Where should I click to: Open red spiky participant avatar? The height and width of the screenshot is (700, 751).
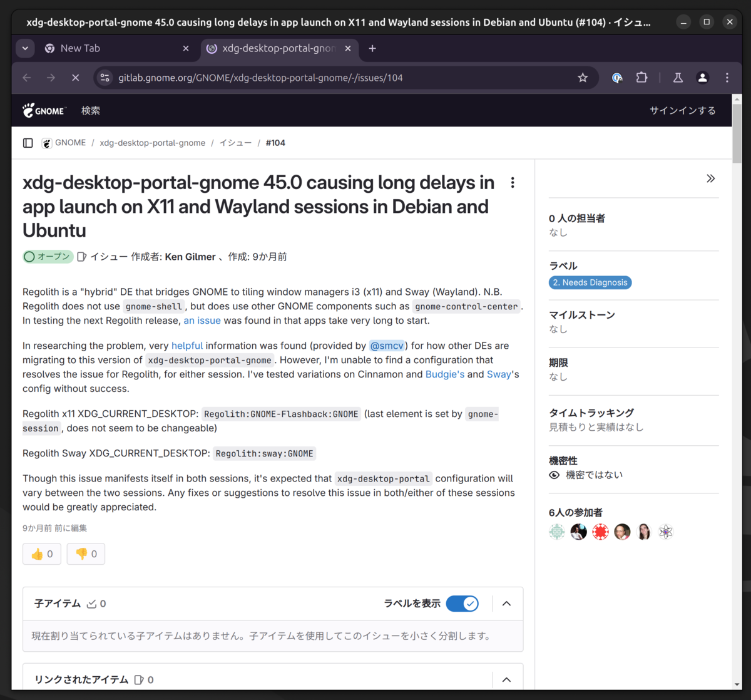click(601, 532)
